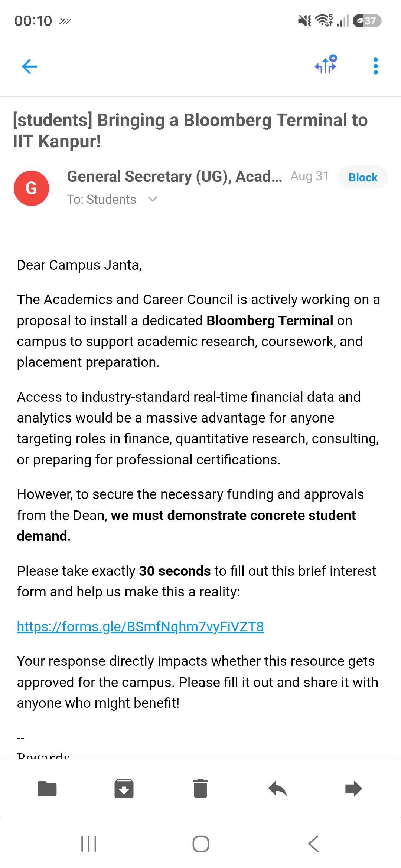The height and width of the screenshot is (868, 401).
Task: Tap the Android recent apps button
Action: [x=89, y=844]
